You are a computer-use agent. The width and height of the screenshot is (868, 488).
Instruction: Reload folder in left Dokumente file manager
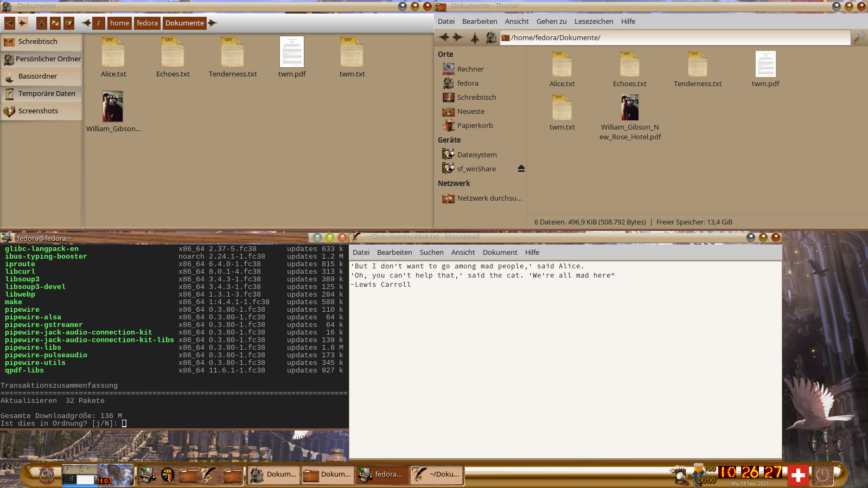coord(55,23)
